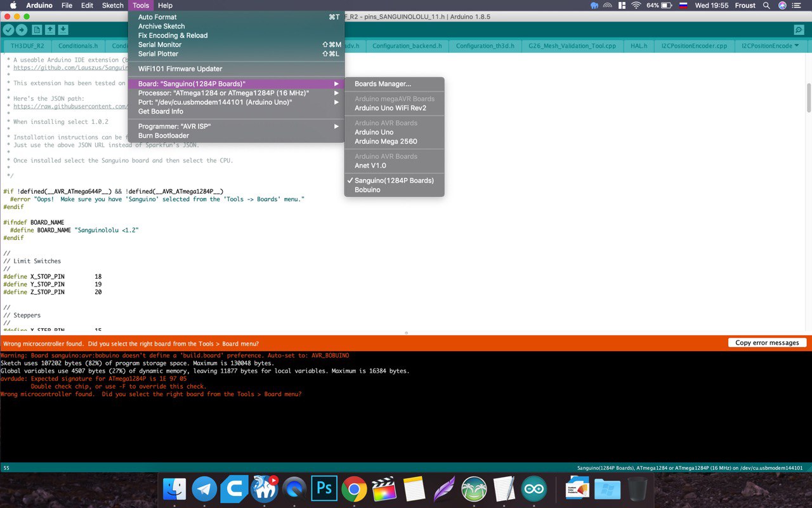
Task: Open the Edit menu
Action: click(87, 5)
